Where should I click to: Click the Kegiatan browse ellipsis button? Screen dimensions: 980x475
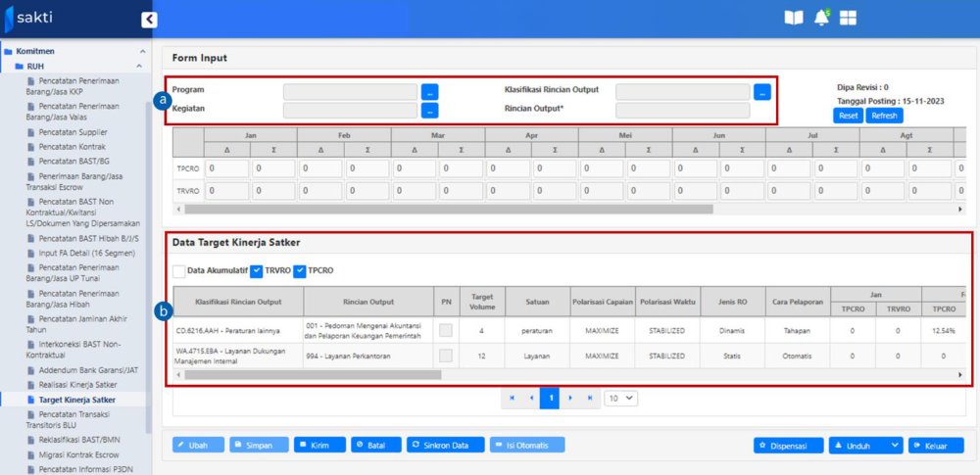point(429,111)
